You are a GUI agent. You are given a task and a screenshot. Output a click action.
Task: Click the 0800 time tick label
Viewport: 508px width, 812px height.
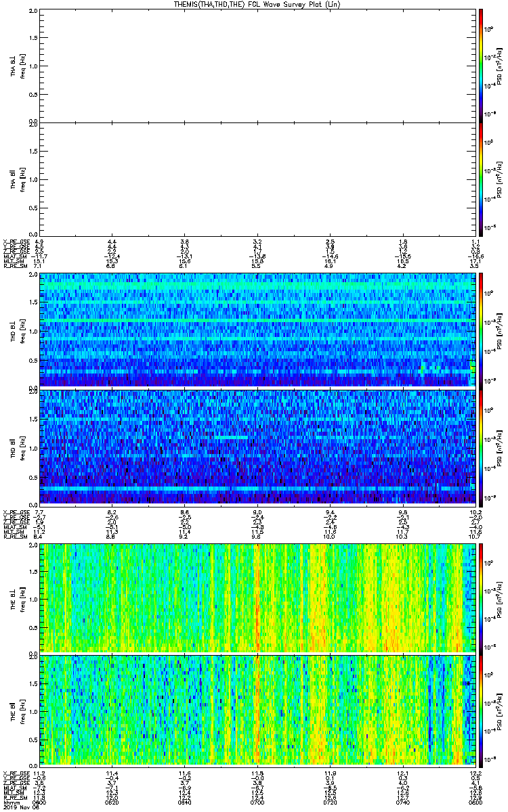tap(475, 803)
